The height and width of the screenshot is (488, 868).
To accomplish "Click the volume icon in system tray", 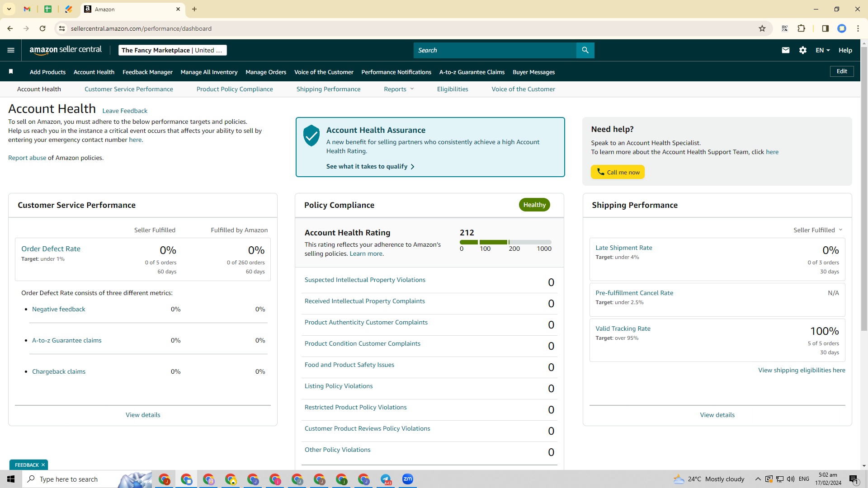I will point(791,479).
